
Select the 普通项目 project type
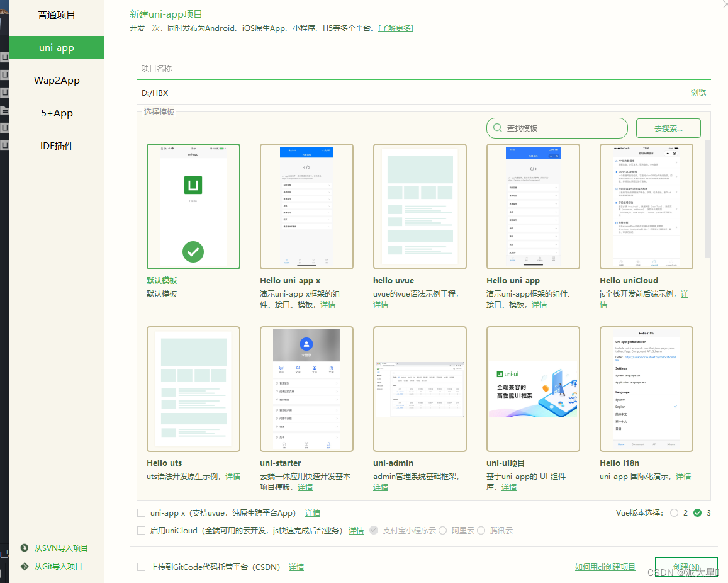tap(57, 15)
